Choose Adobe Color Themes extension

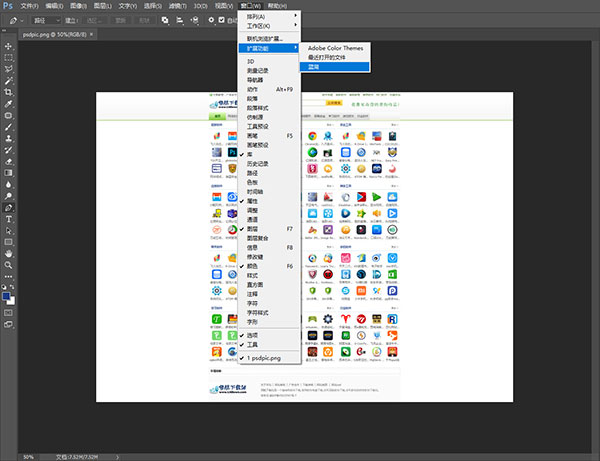coord(335,48)
